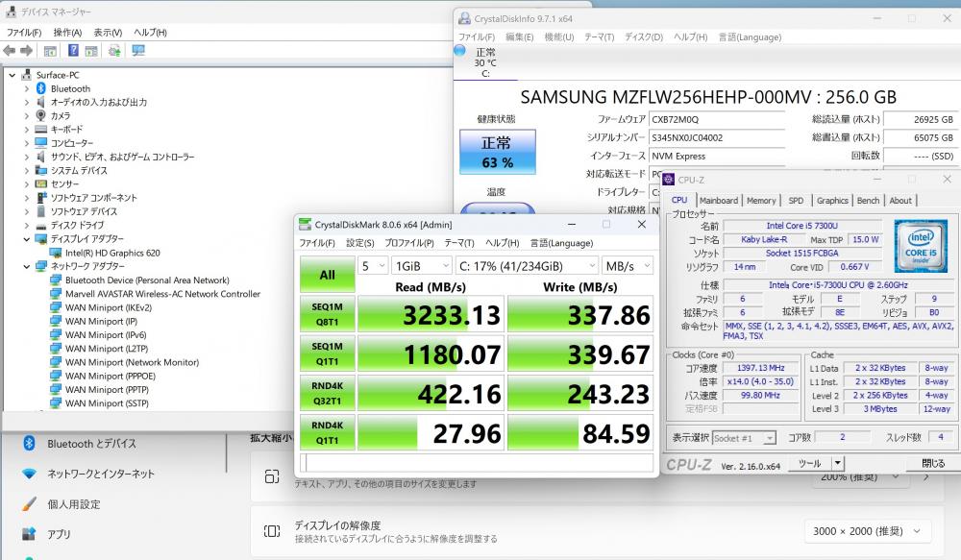Select Intel(R) HD Graphics 620 adapter
This screenshot has height=560, width=961.
pyautogui.click(x=112, y=253)
